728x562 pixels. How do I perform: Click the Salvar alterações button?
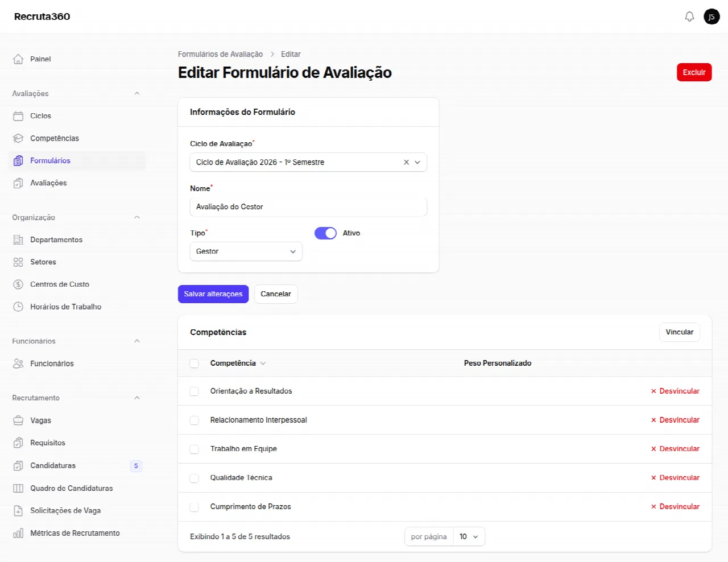click(213, 294)
